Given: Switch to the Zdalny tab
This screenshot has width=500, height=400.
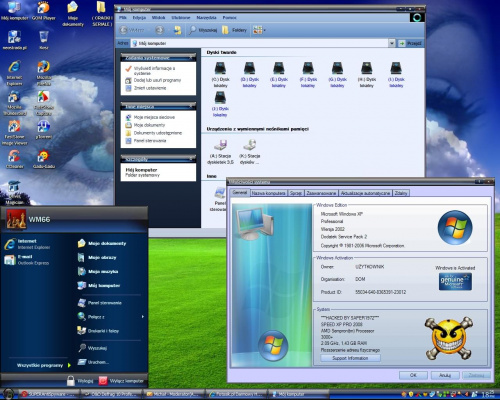Looking at the screenshot, I should point(401,193).
